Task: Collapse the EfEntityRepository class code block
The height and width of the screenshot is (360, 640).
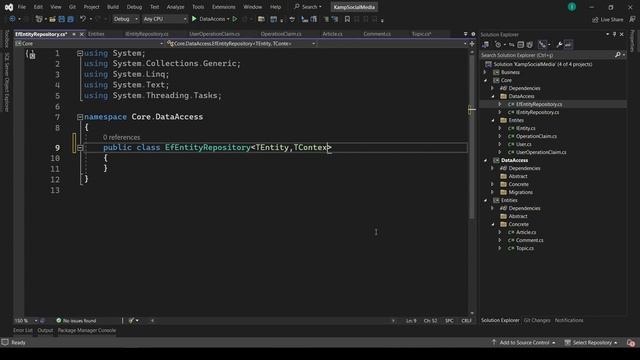Action: tap(80, 148)
